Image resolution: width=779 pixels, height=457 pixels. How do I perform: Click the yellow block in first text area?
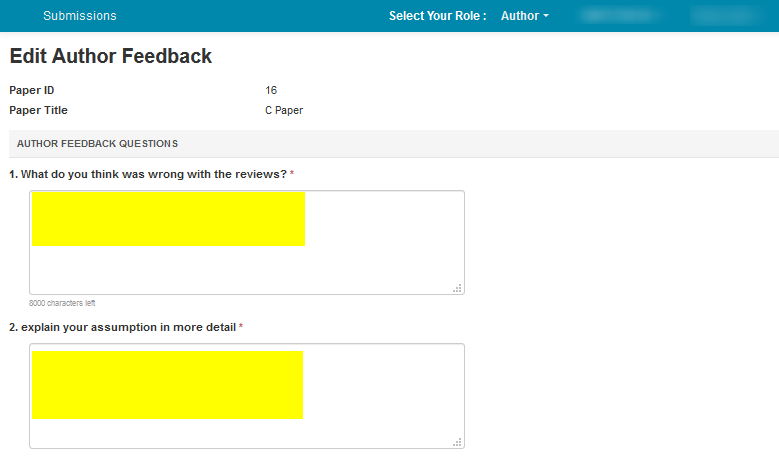coord(168,218)
